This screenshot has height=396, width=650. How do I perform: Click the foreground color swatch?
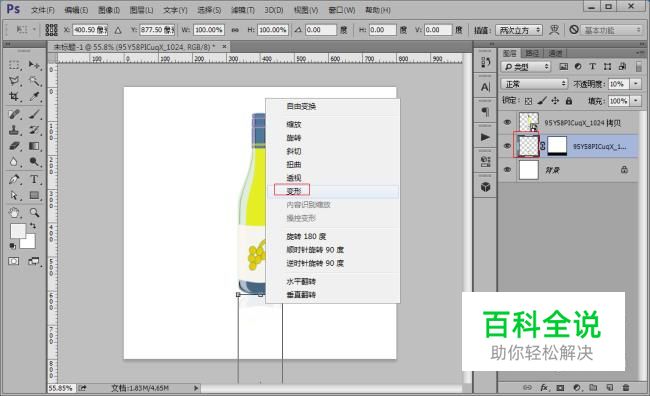[x=18, y=231]
